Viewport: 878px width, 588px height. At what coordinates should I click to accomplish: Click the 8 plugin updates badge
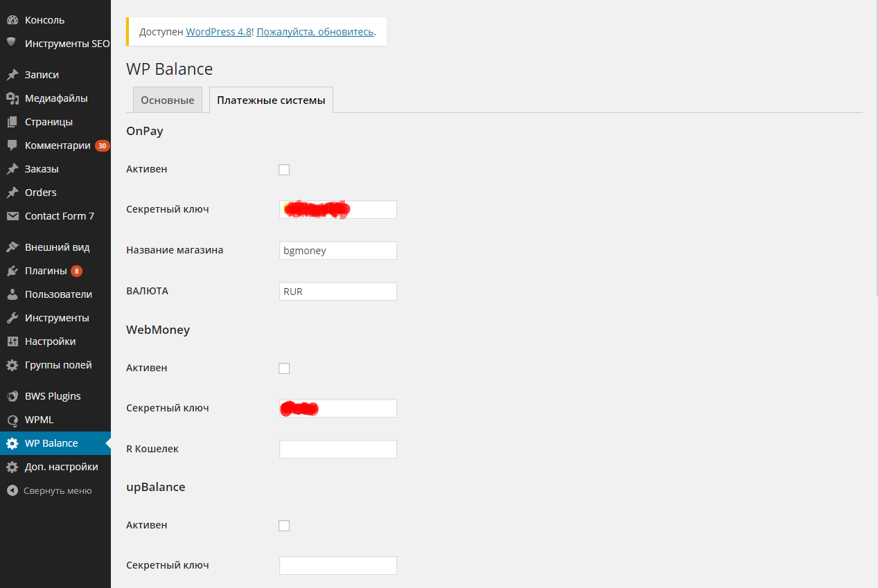tap(76, 271)
